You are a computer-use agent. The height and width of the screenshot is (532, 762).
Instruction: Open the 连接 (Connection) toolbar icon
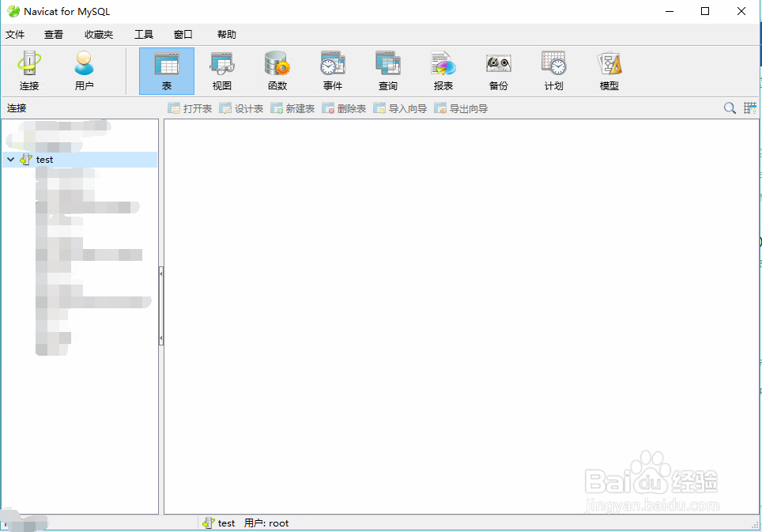[x=29, y=71]
